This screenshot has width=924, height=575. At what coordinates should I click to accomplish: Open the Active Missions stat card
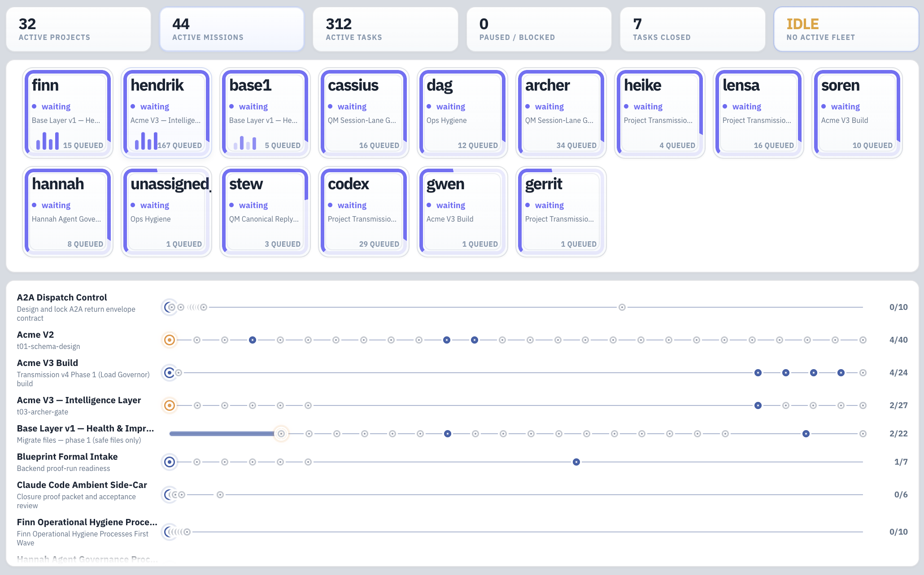(x=232, y=29)
